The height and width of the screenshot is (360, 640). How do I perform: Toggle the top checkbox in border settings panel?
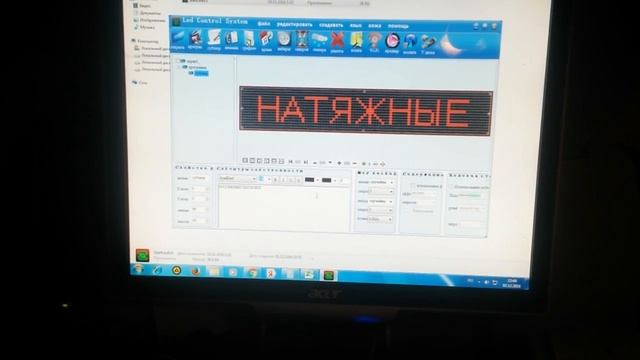pos(413,186)
